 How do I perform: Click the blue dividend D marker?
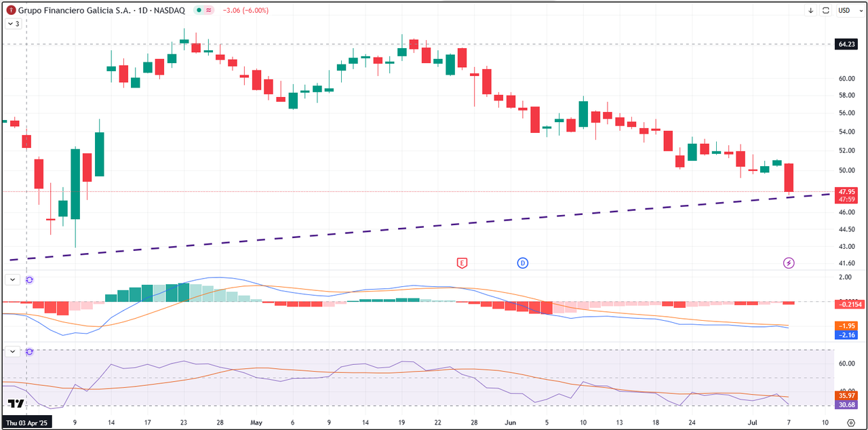(523, 262)
